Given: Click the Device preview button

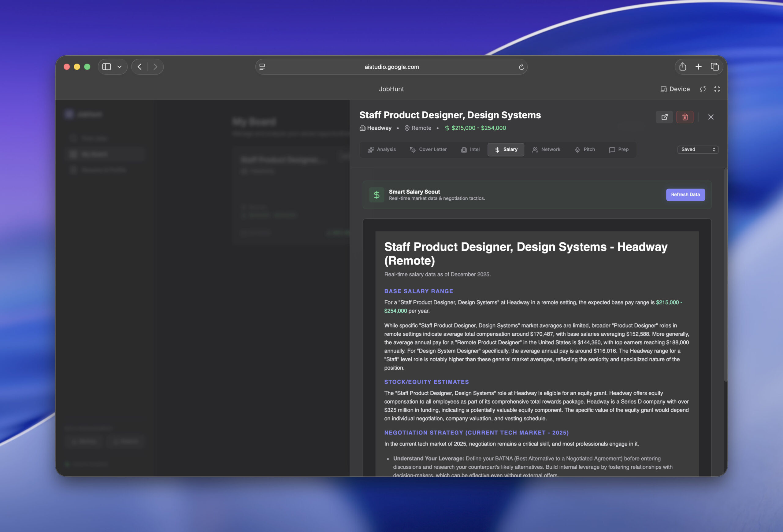Looking at the screenshot, I should [x=675, y=89].
